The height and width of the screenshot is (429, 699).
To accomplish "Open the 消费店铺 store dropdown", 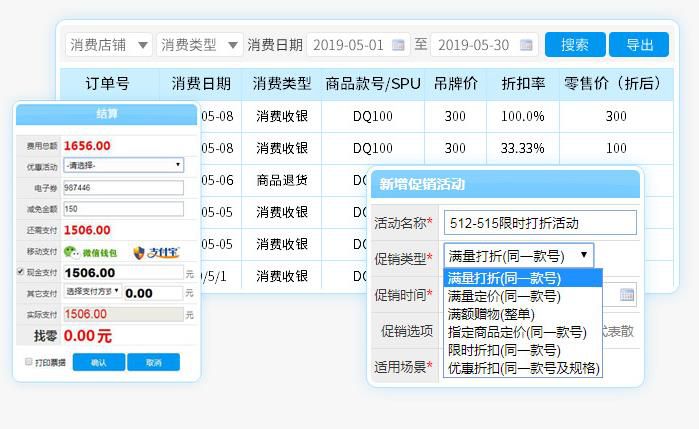I will 109,45.
